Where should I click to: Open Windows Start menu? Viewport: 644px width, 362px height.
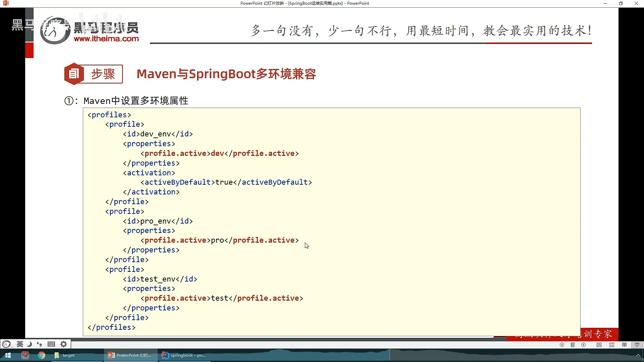(8, 355)
